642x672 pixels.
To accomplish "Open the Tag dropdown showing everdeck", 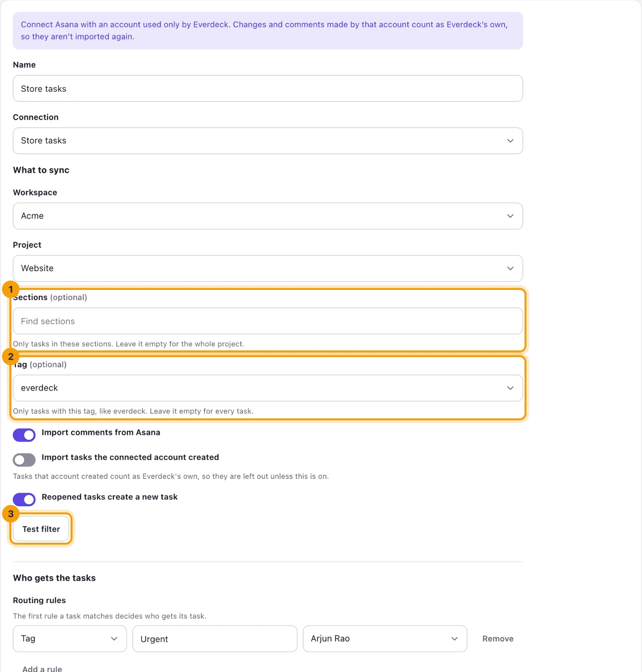I will click(268, 388).
